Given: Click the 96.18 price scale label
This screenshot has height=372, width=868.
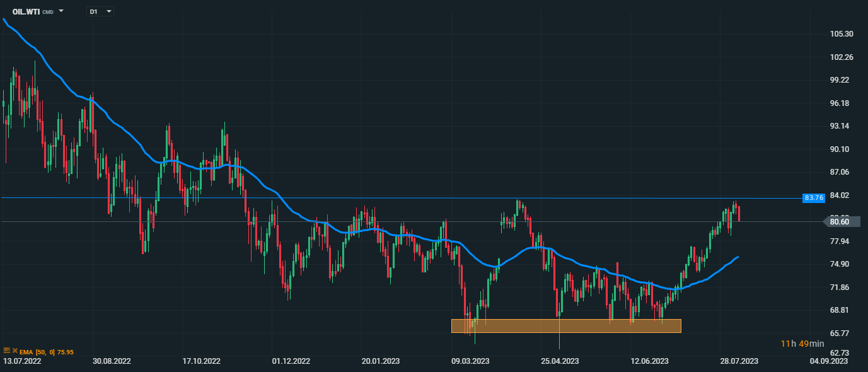Looking at the screenshot, I should tap(842, 103).
